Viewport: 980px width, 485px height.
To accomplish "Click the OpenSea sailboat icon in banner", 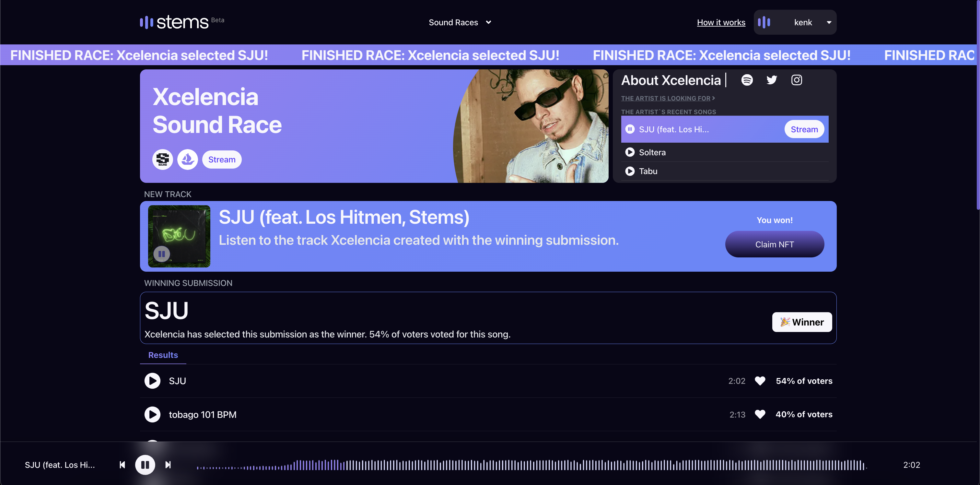I will coord(187,159).
